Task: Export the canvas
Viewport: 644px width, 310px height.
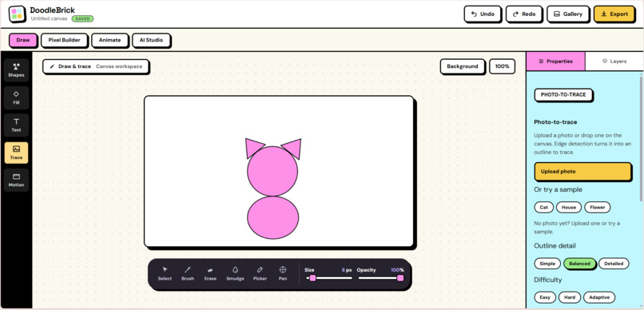Action: pyautogui.click(x=614, y=14)
